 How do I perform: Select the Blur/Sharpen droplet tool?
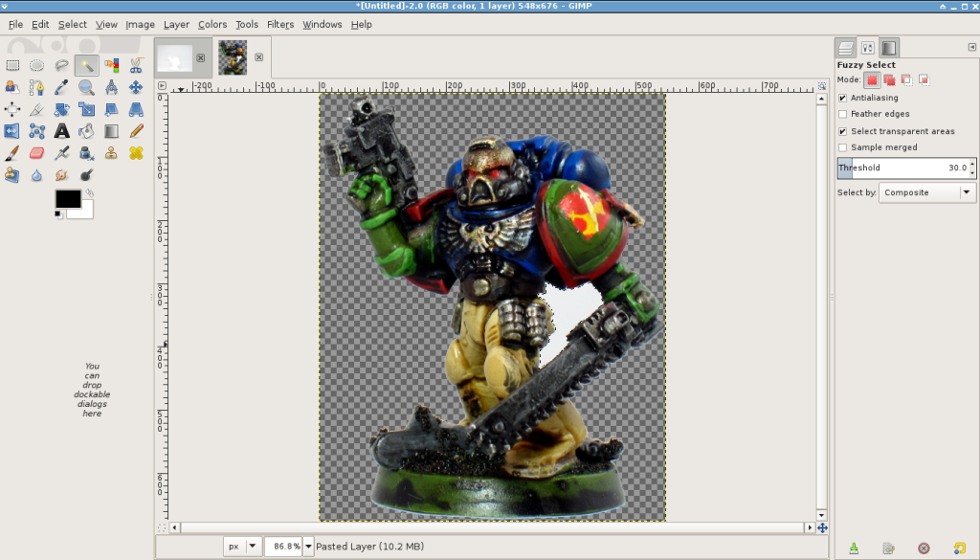pyautogui.click(x=37, y=175)
